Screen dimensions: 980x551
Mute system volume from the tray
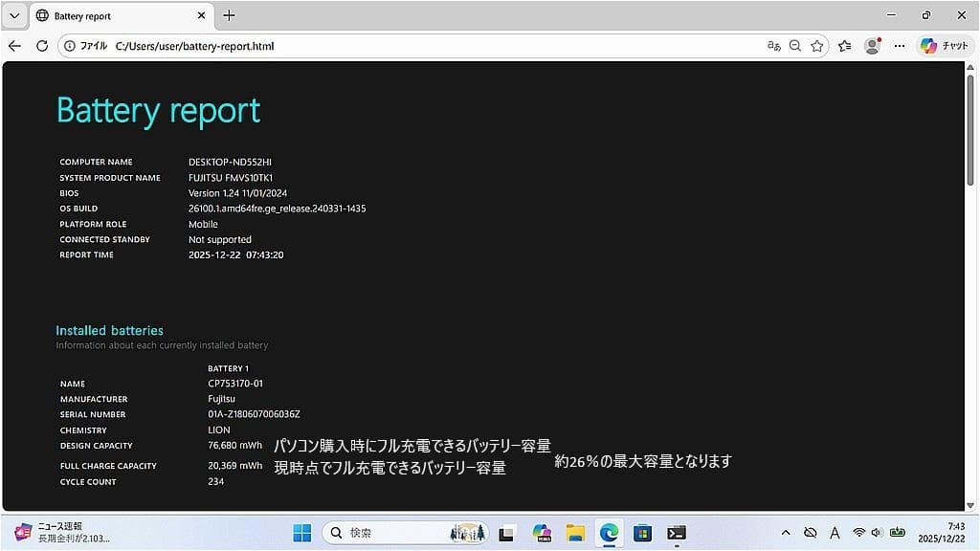coord(877,532)
